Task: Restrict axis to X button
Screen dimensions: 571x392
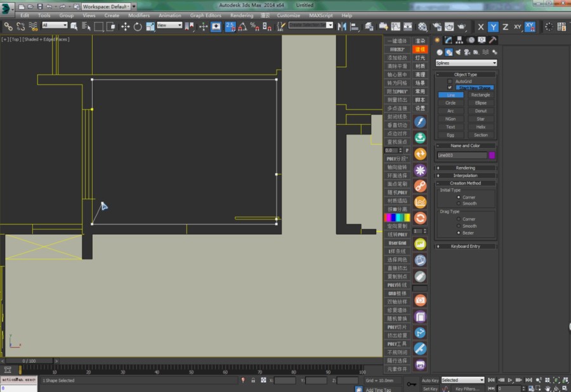Action: (x=480, y=27)
